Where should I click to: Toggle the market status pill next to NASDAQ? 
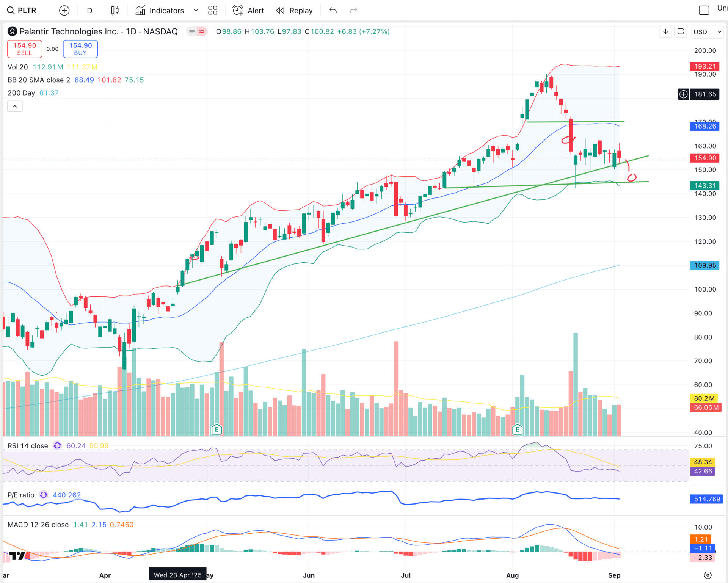[x=196, y=31]
